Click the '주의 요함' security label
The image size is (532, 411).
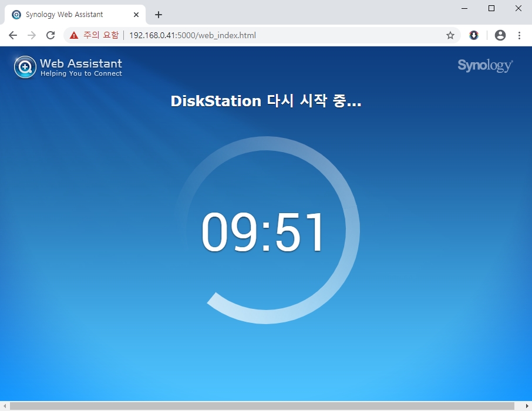(x=101, y=35)
